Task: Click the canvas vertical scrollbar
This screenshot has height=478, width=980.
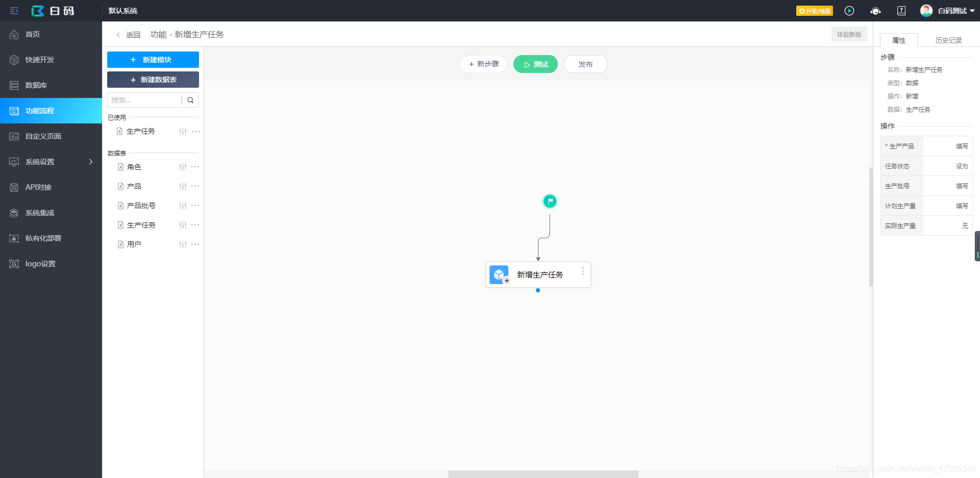Action: click(871, 227)
